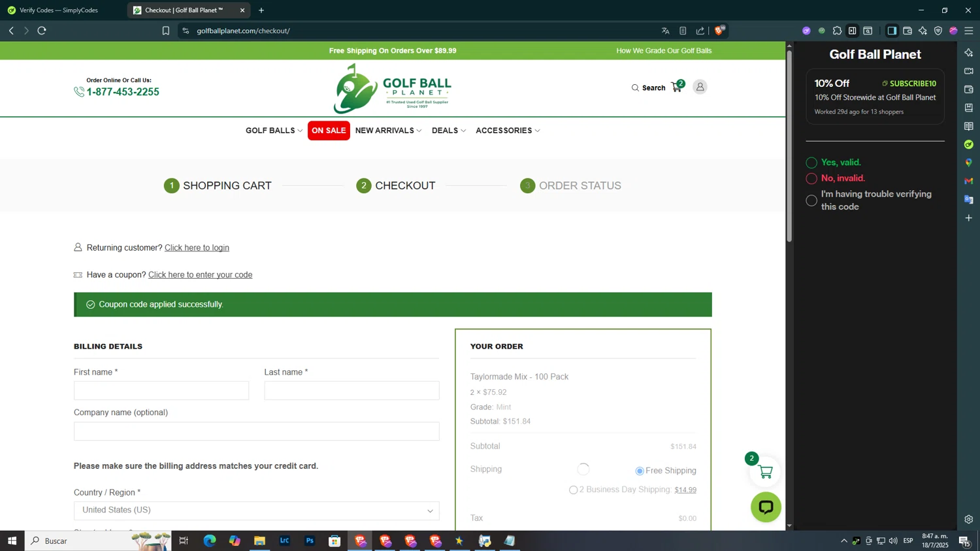Viewport: 980px width, 551px height.
Task: Click the Brave VPN shield icon
Action: (938, 31)
